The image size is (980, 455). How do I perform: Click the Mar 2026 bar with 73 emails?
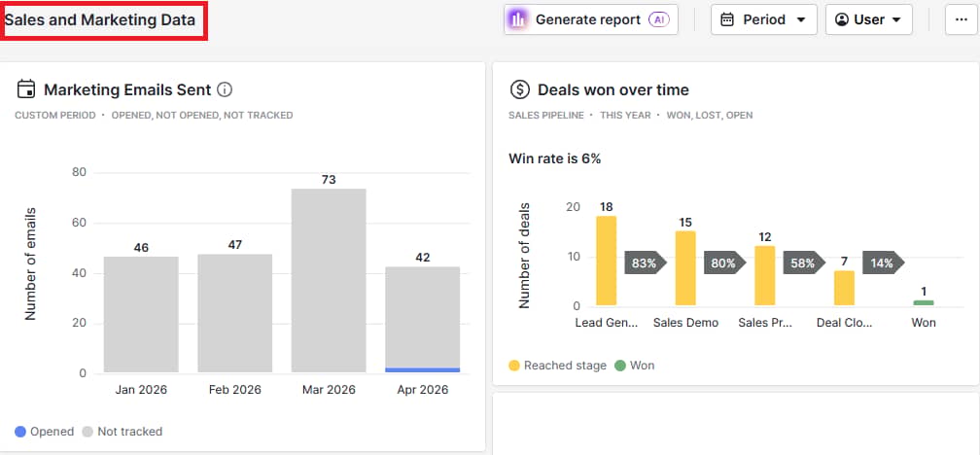click(x=329, y=281)
